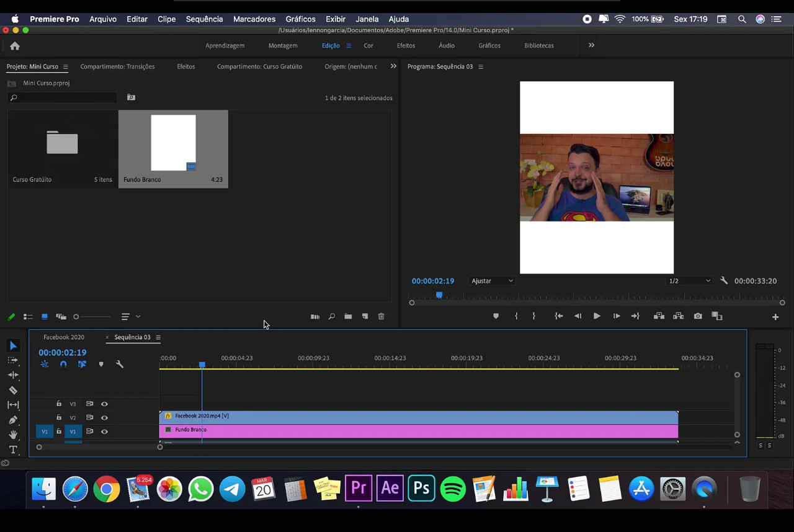Mark Out point in Program monitor
Viewport: 794px width, 532px height.
[x=533, y=316]
